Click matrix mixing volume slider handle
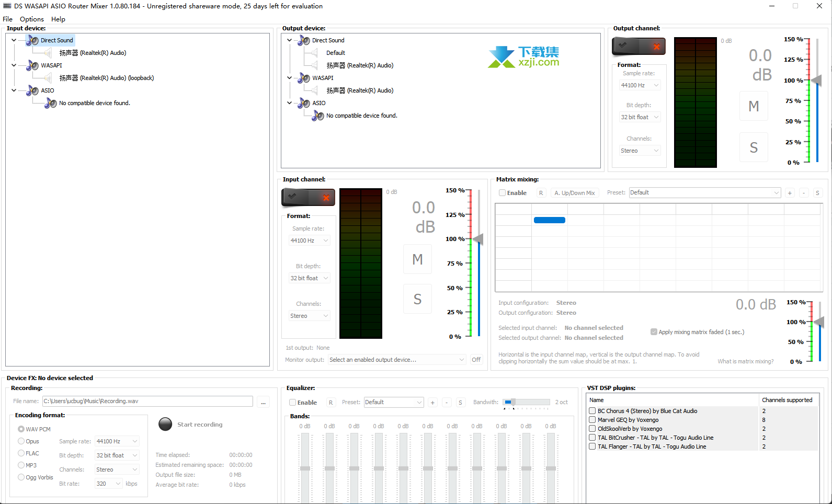This screenshot has height=504, width=832. [818, 323]
